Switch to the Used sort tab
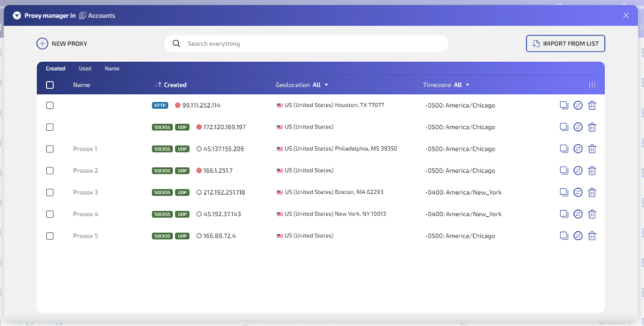This screenshot has width=644, height=326. [85, 69]
